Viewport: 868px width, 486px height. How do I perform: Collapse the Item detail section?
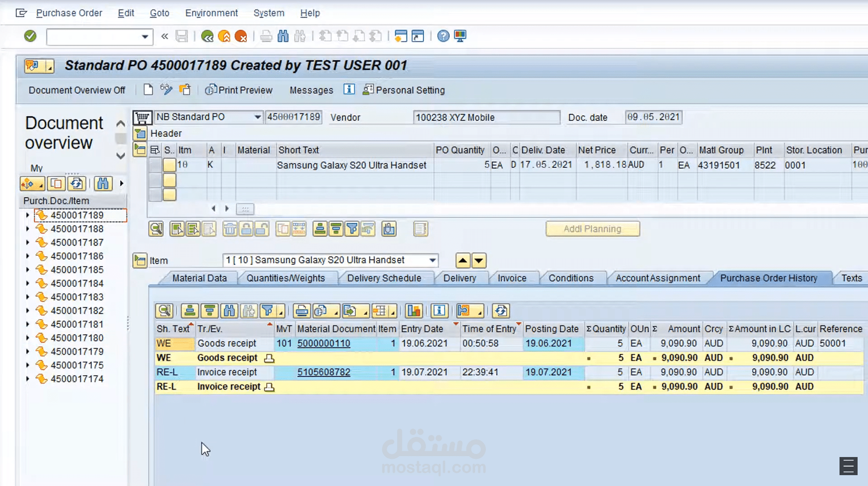140,261
